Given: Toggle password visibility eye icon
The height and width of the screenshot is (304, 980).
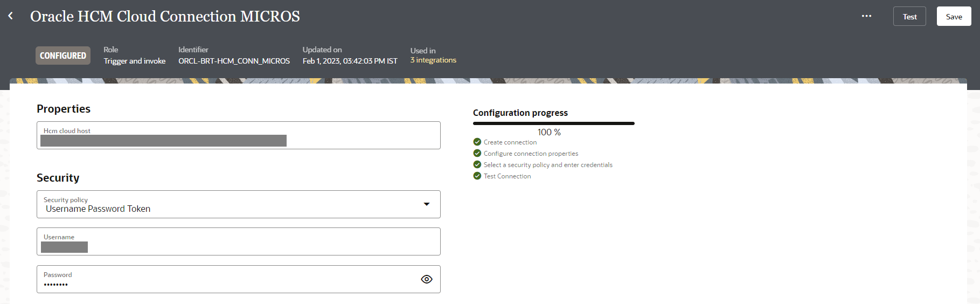Looking at the screenshot, I should (427, 279).
